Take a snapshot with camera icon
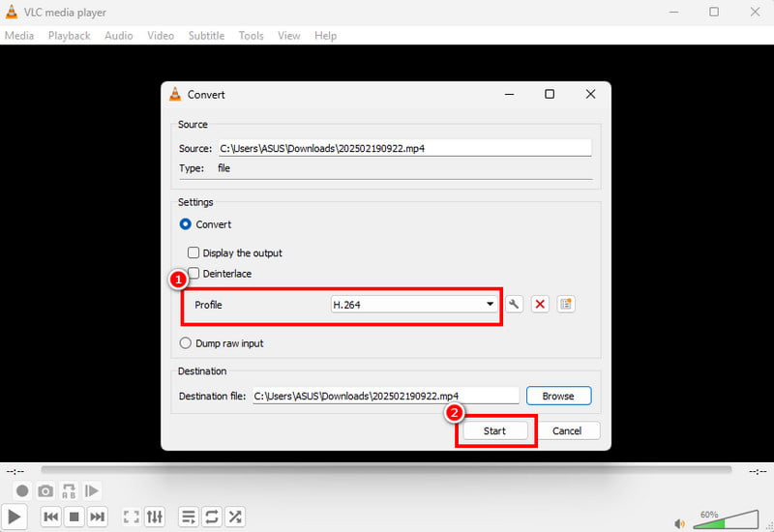Image resolution: width=774 pixels, height=532 pixels. point(45,490)
